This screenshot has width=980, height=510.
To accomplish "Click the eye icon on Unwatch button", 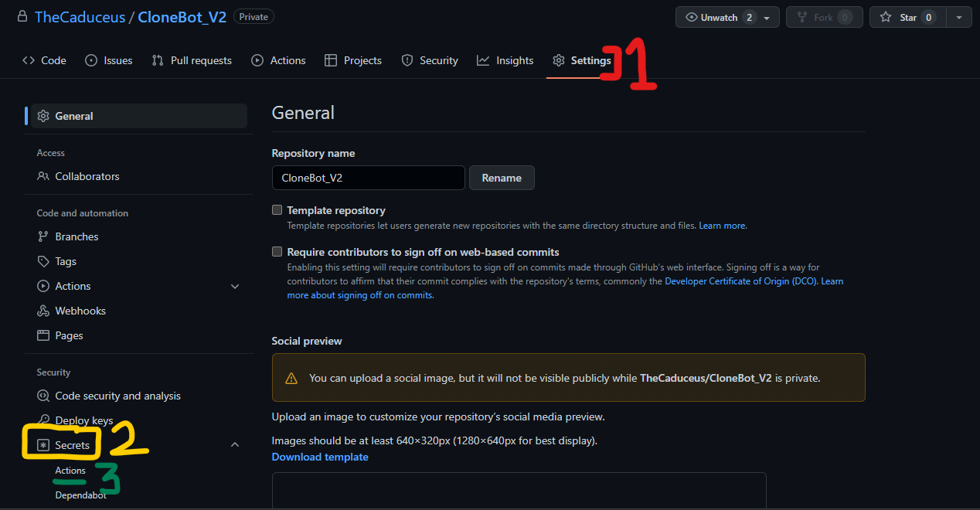I will pos(692,18).
